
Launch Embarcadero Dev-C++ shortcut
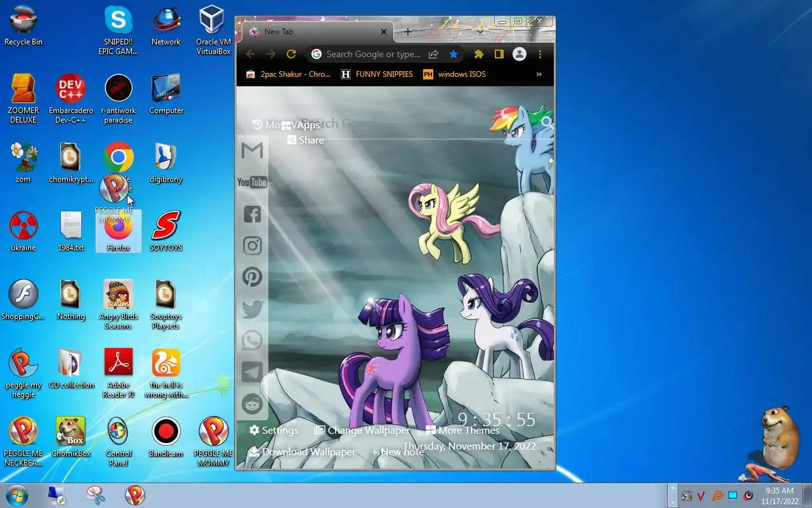point(71,99)
